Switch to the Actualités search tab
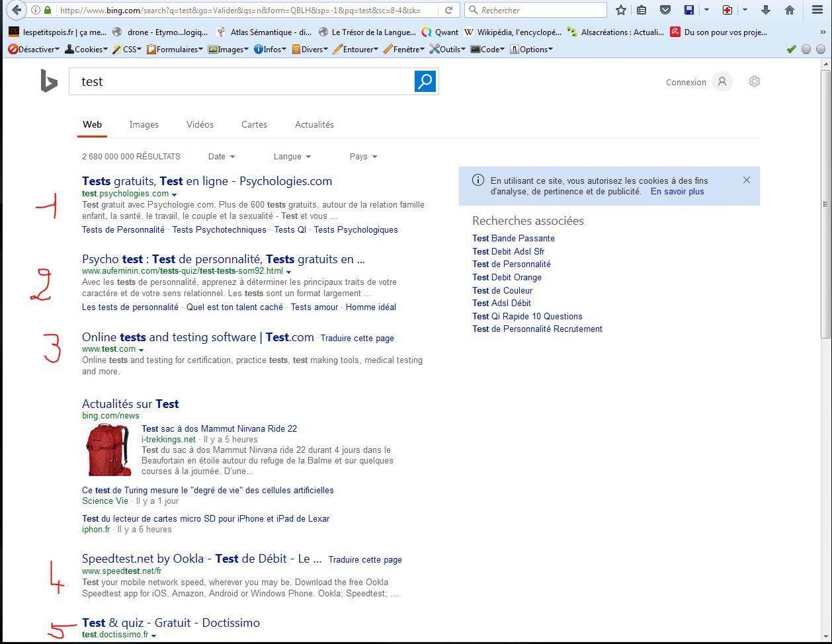 pos(314,124)
